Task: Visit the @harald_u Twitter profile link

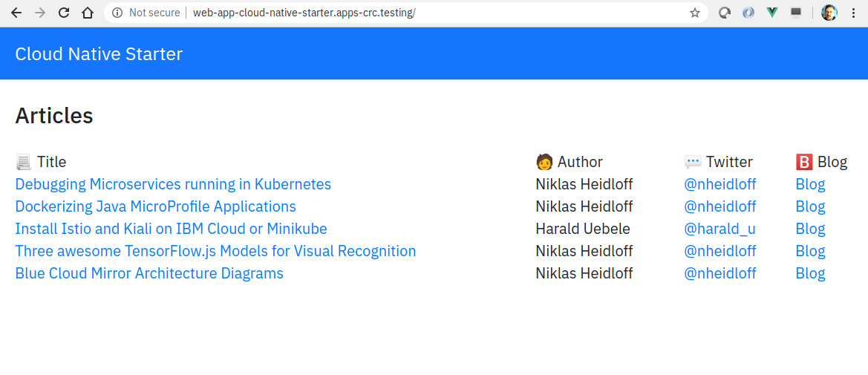Action: click(719, 229)
